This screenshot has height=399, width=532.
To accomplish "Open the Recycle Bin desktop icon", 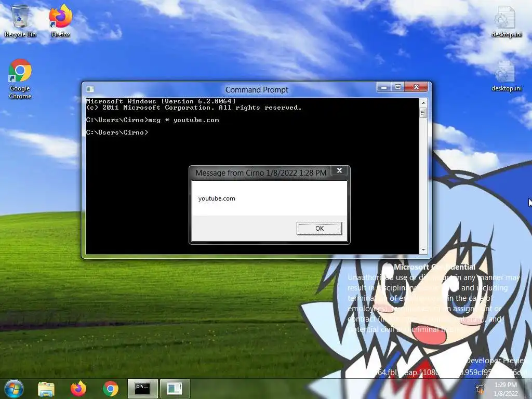I will coord(20,21).
